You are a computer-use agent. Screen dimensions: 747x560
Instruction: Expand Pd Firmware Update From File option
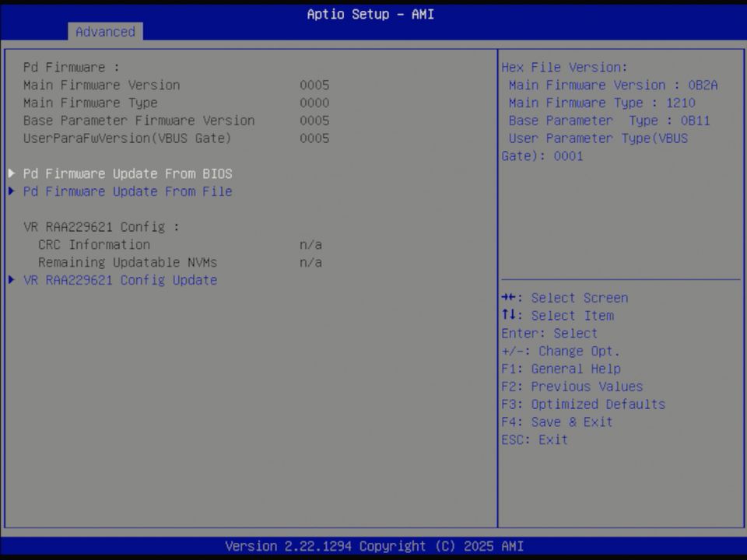point(128,191)
